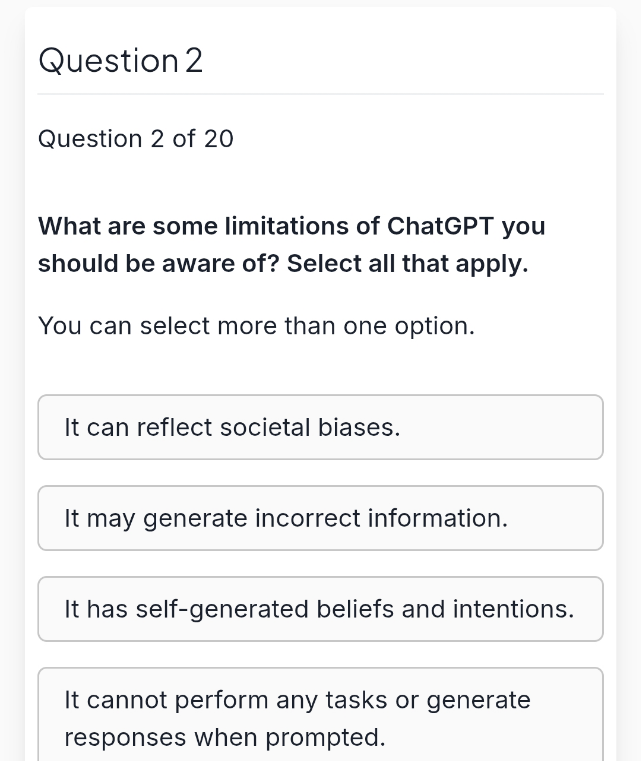Click the word 'societal' in first answer

coord(265,428)
